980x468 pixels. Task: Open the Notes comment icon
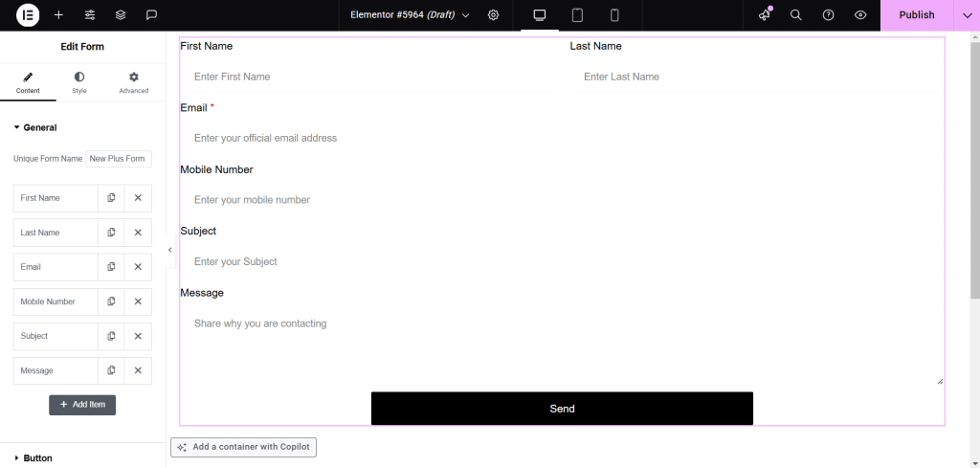151,15
